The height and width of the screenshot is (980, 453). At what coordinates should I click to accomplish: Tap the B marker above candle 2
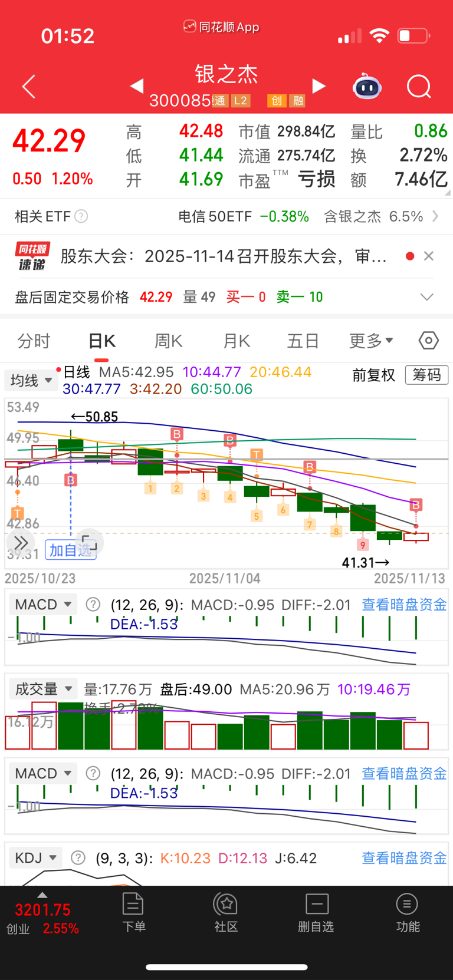pos(177,435)
